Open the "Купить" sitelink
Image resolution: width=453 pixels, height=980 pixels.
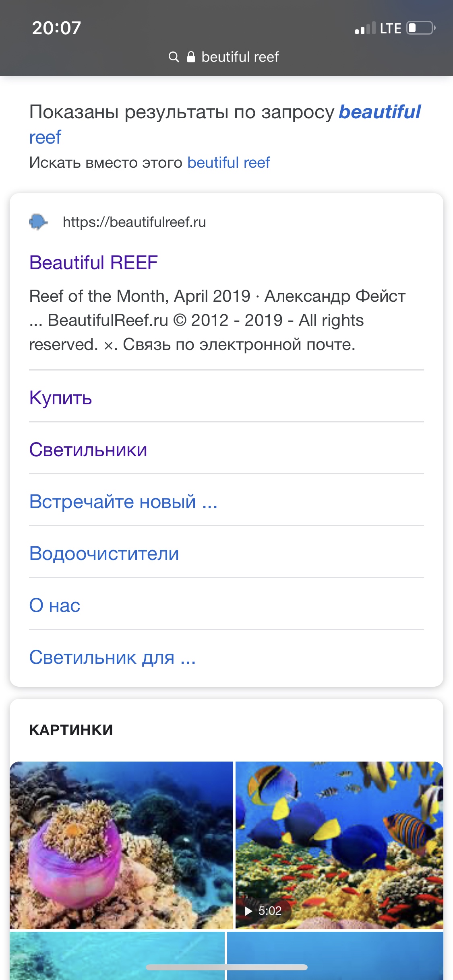pyautogui.click(x=61, y=397)
